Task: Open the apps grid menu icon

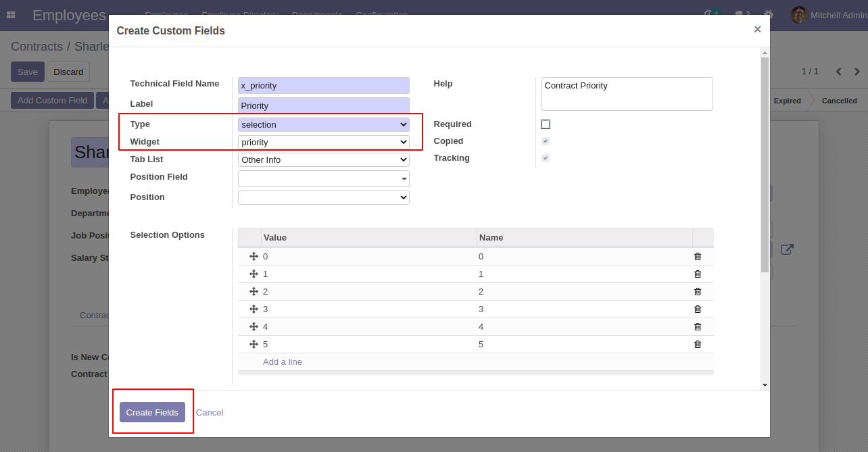Action: (11, 15)
